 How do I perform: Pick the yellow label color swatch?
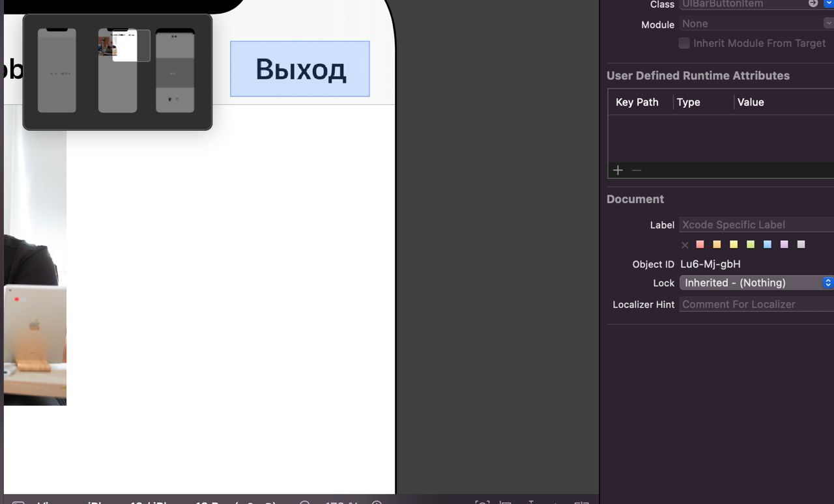coord(734,245)
